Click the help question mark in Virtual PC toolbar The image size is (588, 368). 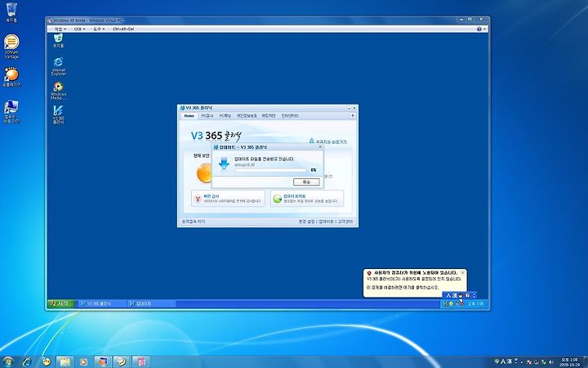[x=479, y=29]
